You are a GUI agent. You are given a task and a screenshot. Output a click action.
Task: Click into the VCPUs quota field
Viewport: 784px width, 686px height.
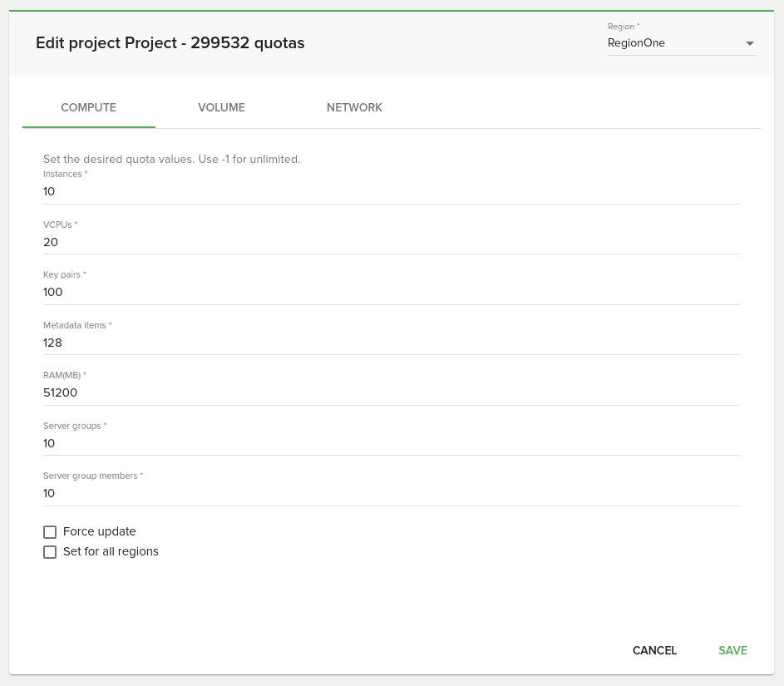tap(391, 242)
